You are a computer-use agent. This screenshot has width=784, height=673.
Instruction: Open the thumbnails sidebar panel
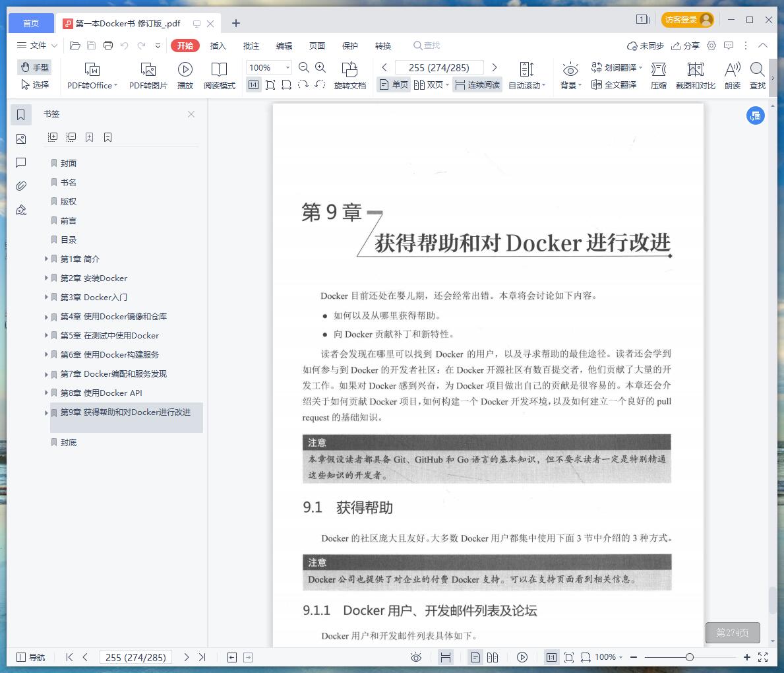coord(21,139)
